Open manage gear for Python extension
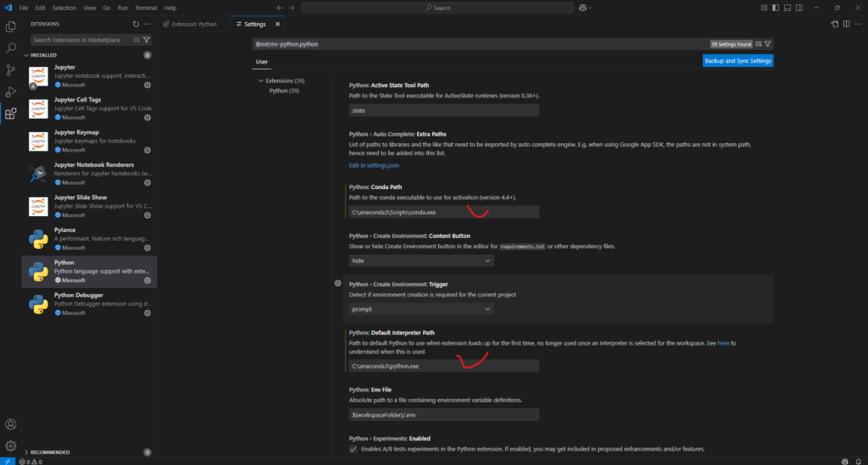This screenshot has width=868, height=465. 147,280
